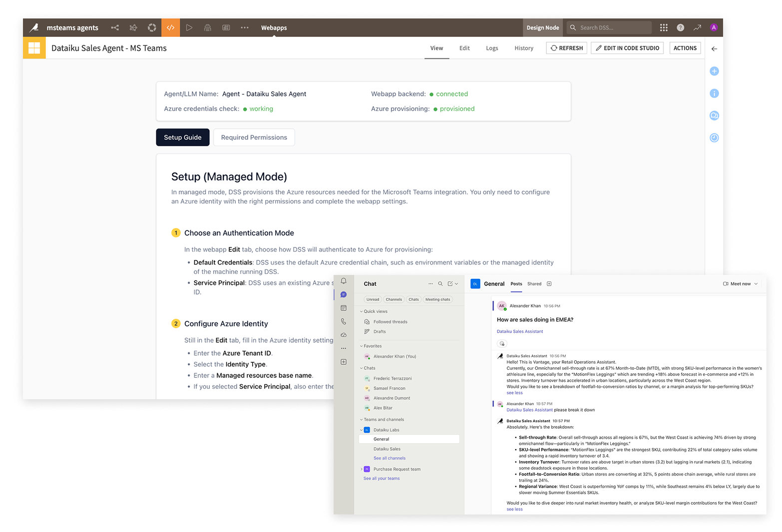Open Teams Chat icon in rail

pos(344,294)
